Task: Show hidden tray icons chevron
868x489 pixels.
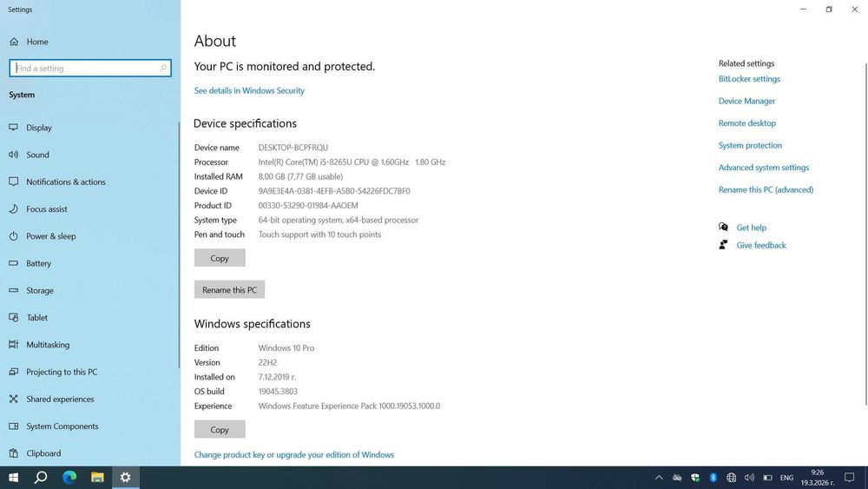Action: (659, 478)
